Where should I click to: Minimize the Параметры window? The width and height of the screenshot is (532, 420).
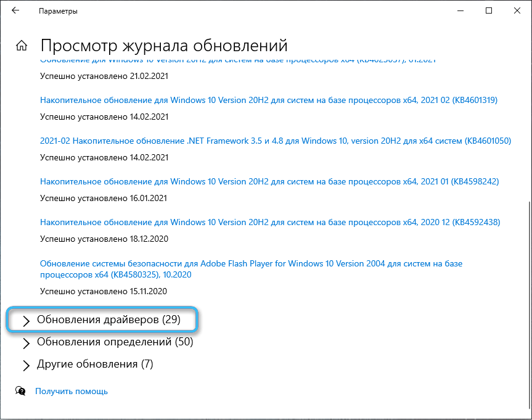[x=460, y=11]
